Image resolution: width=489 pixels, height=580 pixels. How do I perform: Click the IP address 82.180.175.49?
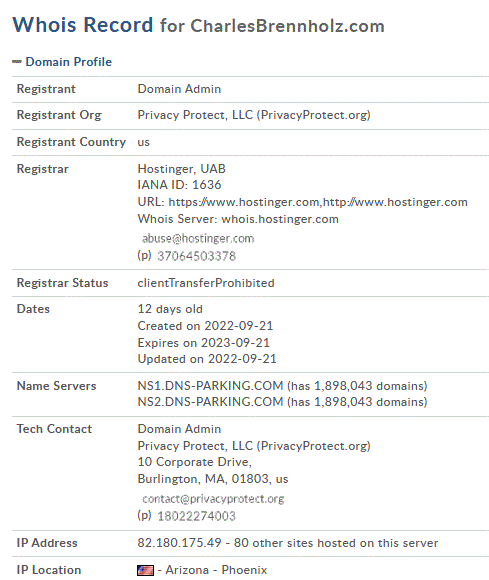(x=179, y=543)
